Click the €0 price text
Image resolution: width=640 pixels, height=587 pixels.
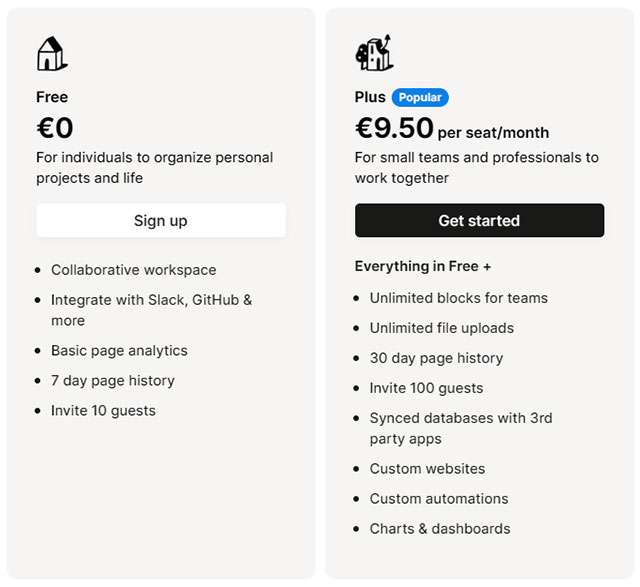point(55,129)
